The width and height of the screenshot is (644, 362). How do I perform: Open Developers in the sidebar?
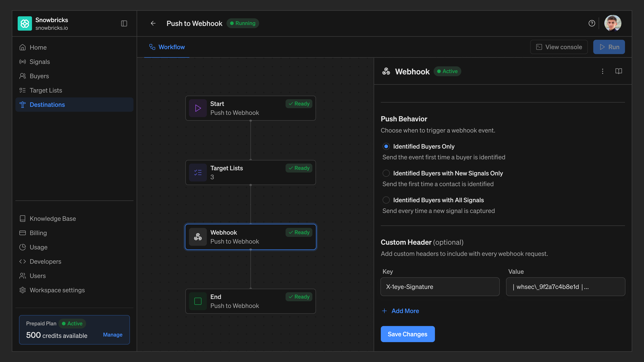coord(74,261)
